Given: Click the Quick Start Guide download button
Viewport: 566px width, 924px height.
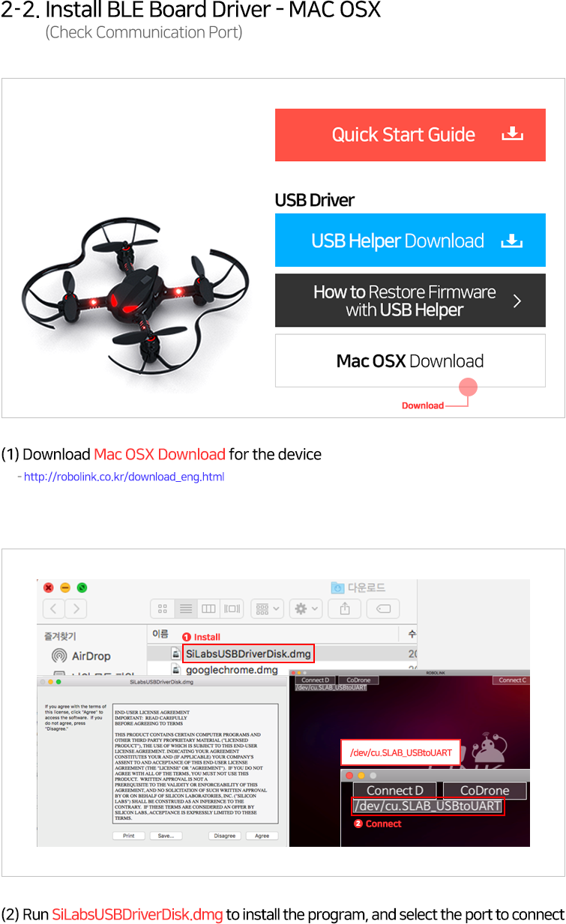Looking at the screenshot, I should pos(410,135).
